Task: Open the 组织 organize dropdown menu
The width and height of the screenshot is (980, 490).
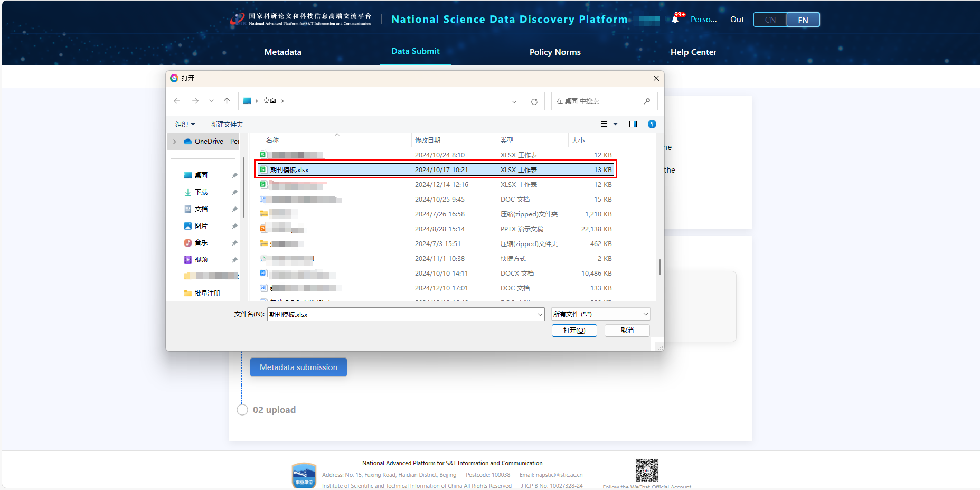Action: click(185, 124)
